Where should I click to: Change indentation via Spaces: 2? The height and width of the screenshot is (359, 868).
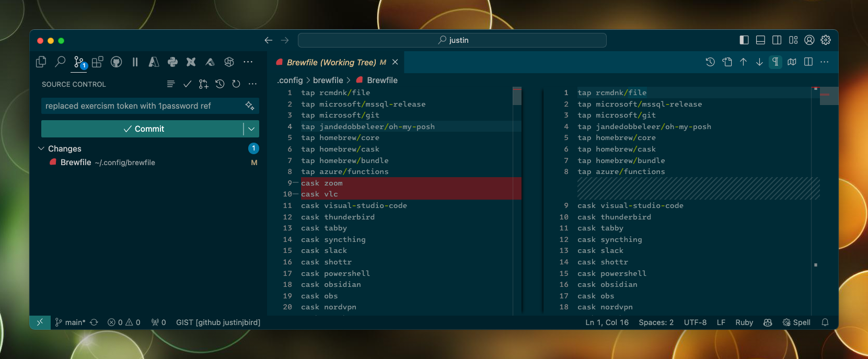click(656, 322)
